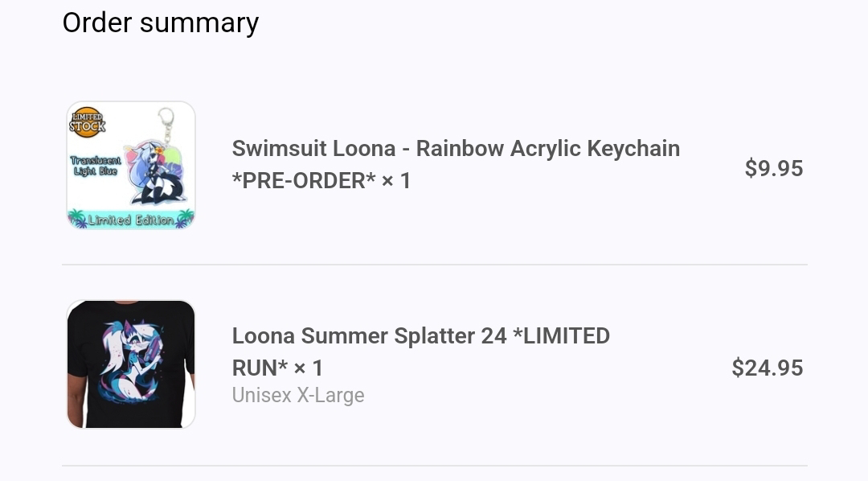Click the divider below the t-shirt item
This screenshot has height=481, width=868.
point(434,466)
